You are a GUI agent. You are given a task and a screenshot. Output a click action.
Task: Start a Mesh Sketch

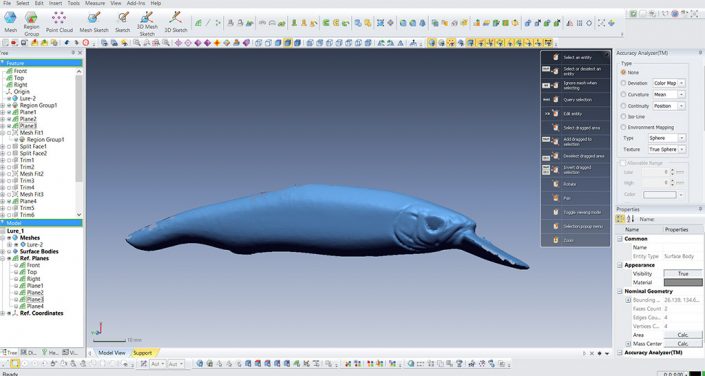point(94,18)
